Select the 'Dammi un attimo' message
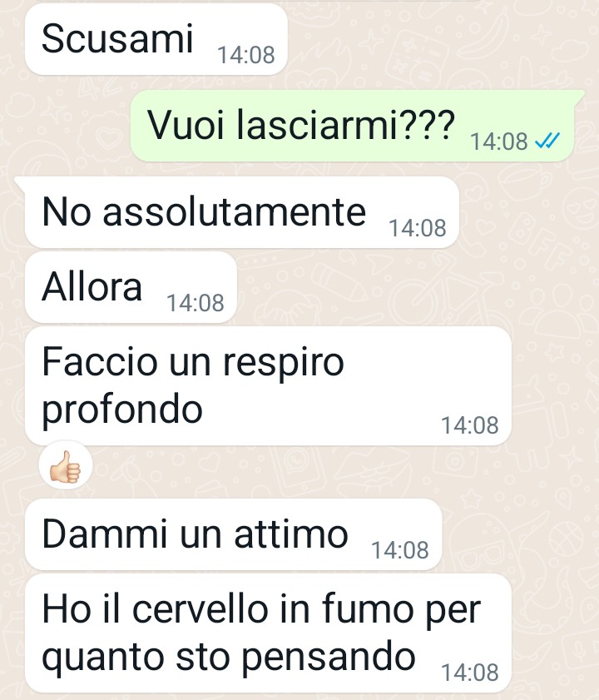This screenshot has width=599, height=700. click(234, 534)
